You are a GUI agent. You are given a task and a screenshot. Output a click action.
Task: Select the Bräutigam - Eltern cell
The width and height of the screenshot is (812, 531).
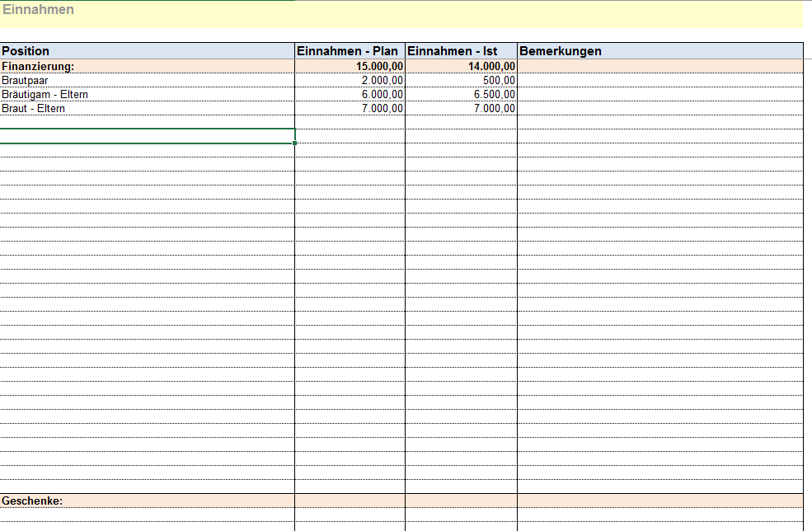click(147, 94)
